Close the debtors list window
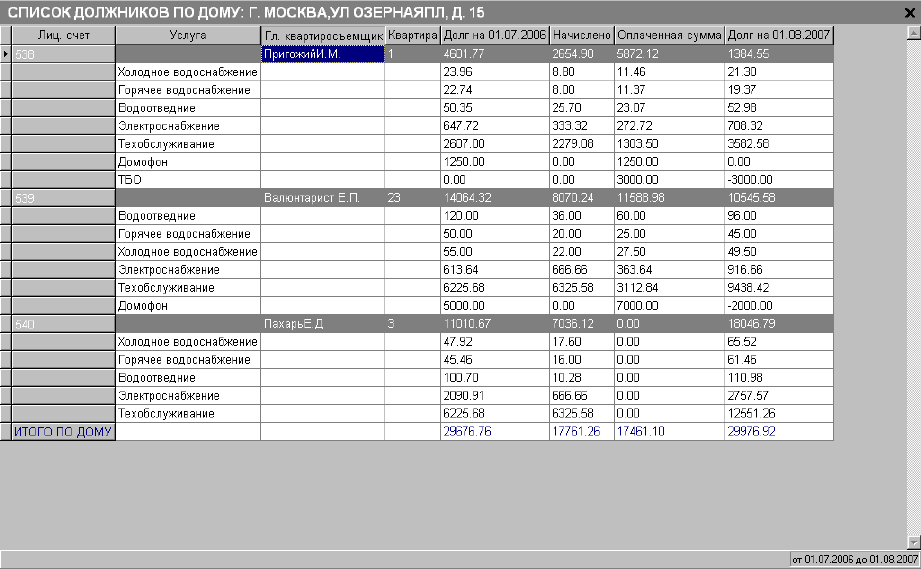 (909, 12)
